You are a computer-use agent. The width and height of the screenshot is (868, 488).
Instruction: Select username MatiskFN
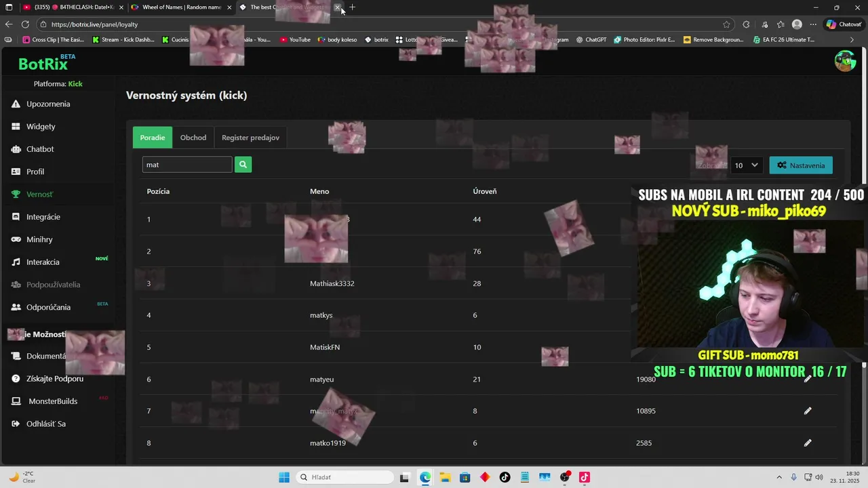coord(325,347)
